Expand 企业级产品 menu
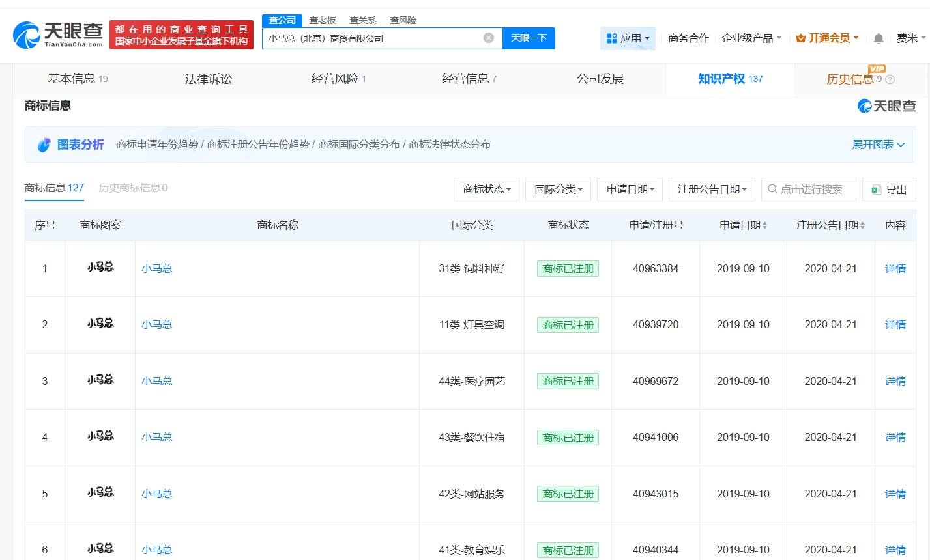Screen dimensions: 930x560 pyautogui.click(x=751, y=38)
